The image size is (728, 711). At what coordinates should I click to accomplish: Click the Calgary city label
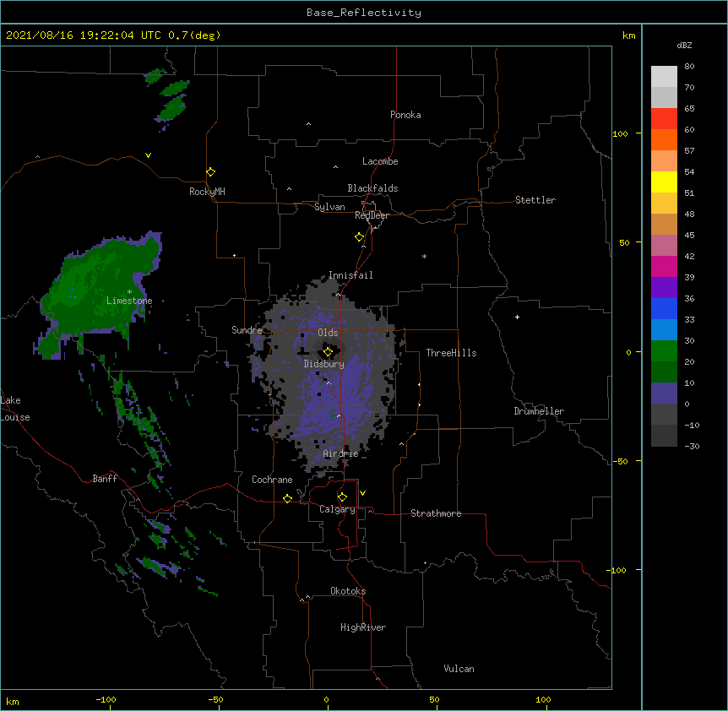(337, 509)
